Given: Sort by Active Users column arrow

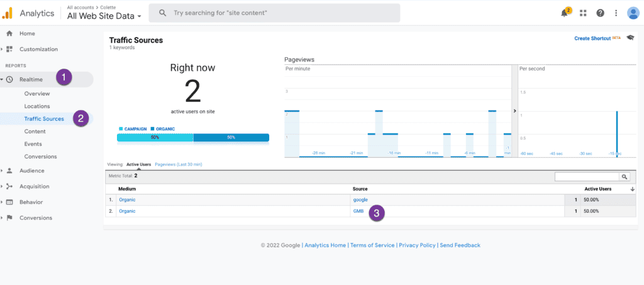Looking at the screenshot, I should pos(632,189).
